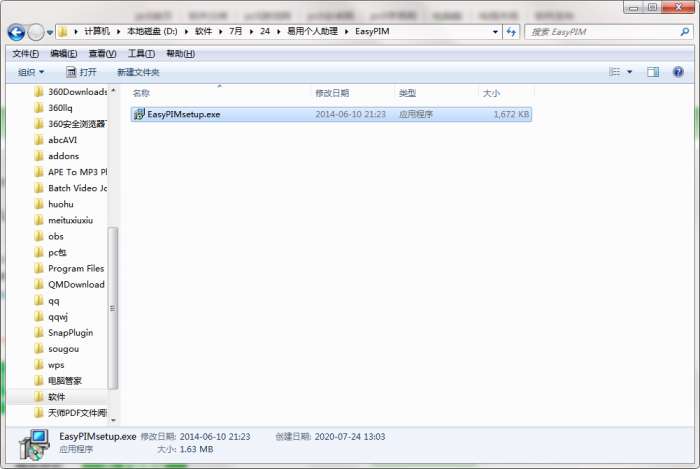The height and width of the screenshot is (469, 700).
Task: Click the meituxiuxiu folder icon
Action: pyautogui.click(x=39, y=220)
